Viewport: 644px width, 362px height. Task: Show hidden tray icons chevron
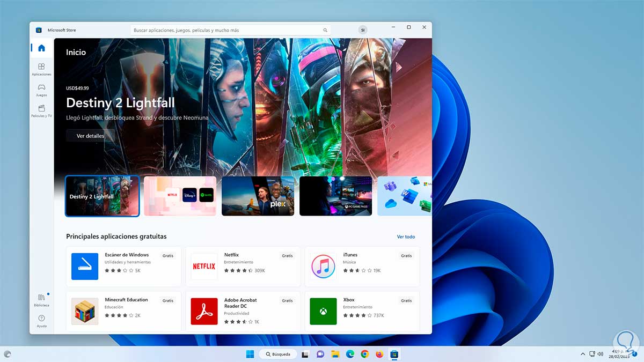tap(583, 354)
